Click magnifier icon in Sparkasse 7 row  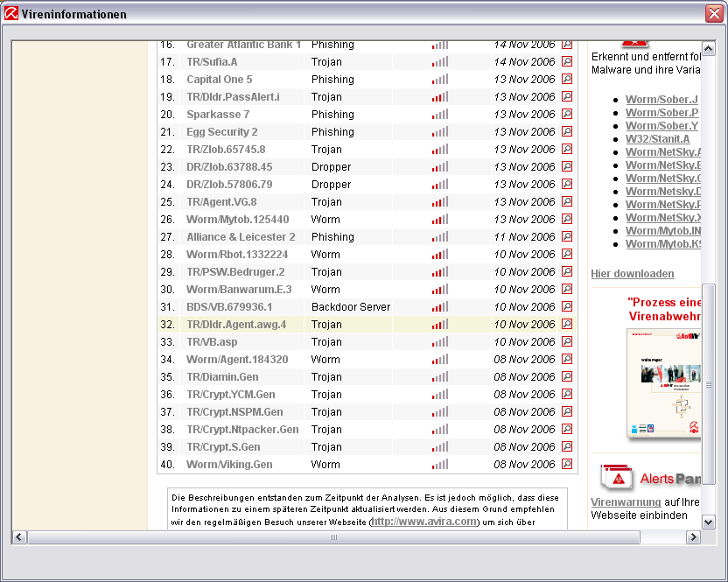tap(567, 115)
